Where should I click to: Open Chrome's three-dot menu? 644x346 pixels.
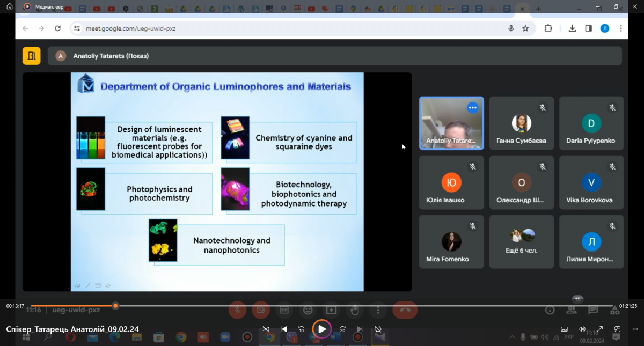point(621,28)
